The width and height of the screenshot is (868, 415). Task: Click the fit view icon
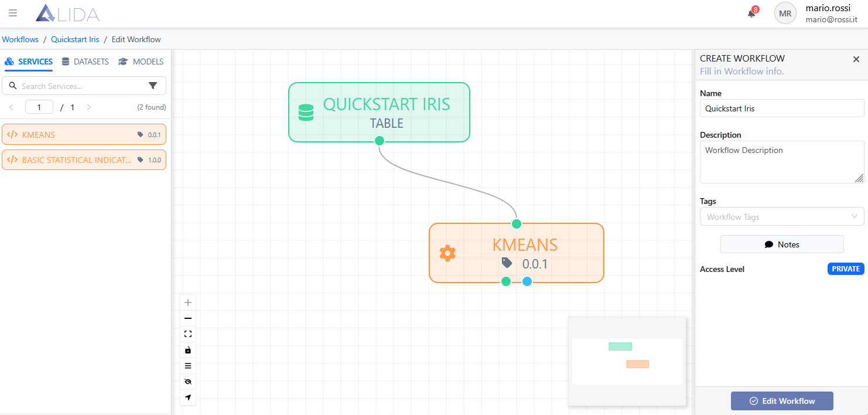[x=188, y=334]
